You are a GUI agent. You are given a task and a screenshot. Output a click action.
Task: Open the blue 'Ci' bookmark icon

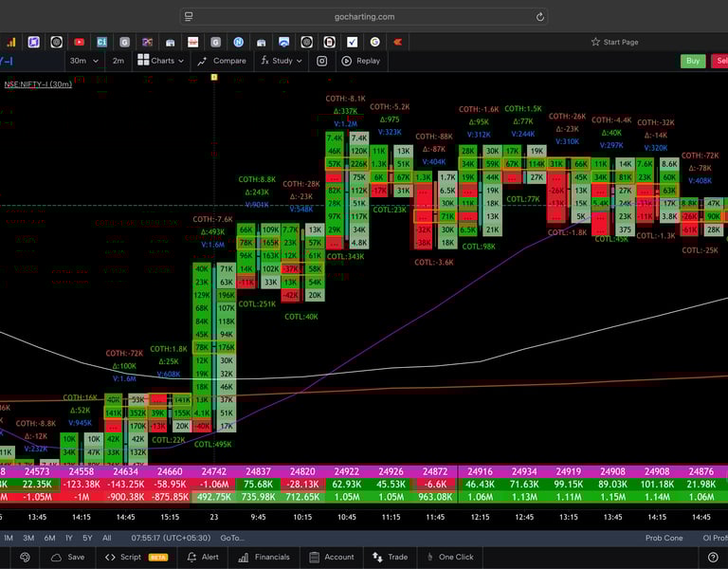pyautogui.click(x=101, y=43)
